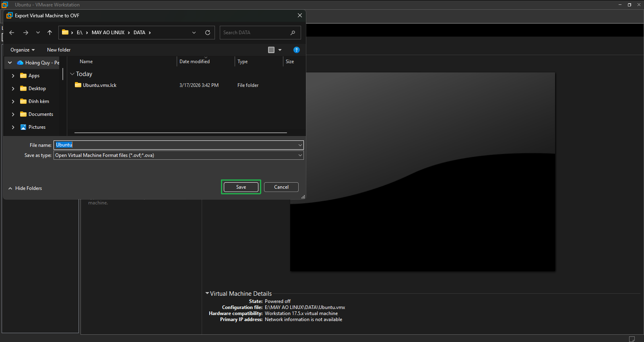Collapse the Today group

point(72,74)
